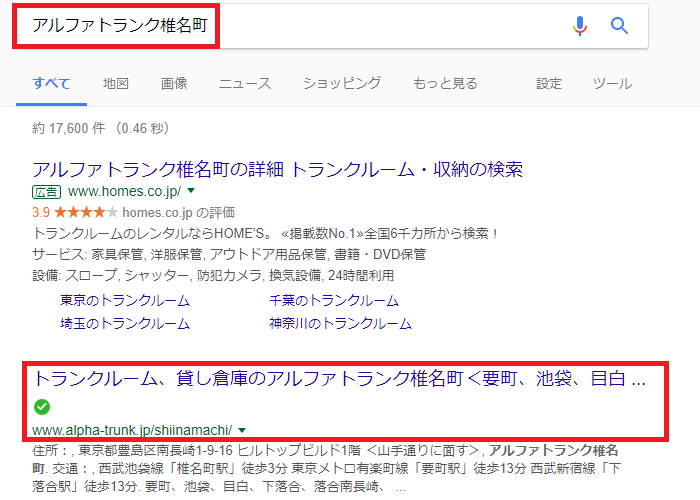
Task: Click the homes.co.jp の評価 text
Action: coord(179,212)
